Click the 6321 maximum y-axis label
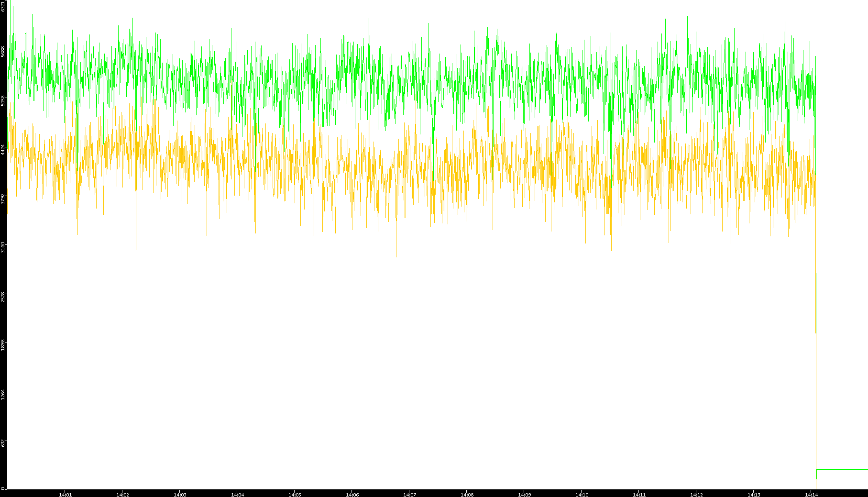Screen dimensions: 868x497 click(3, 6)
